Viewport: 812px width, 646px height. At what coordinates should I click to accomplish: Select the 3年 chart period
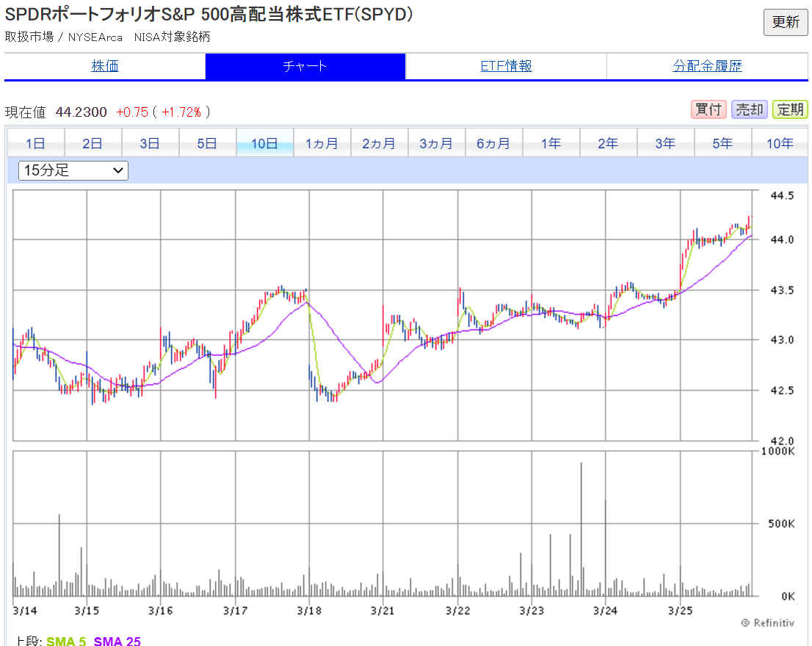665,143
